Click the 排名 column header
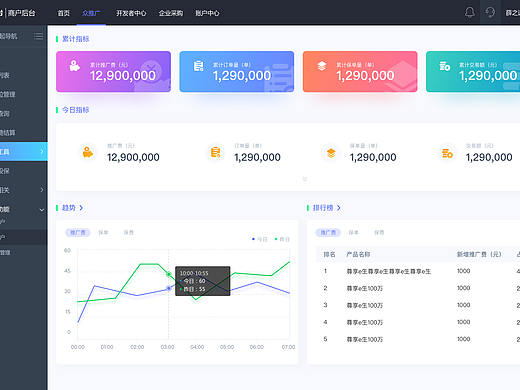Screen dimensions: 520x390 pos(329,254)
